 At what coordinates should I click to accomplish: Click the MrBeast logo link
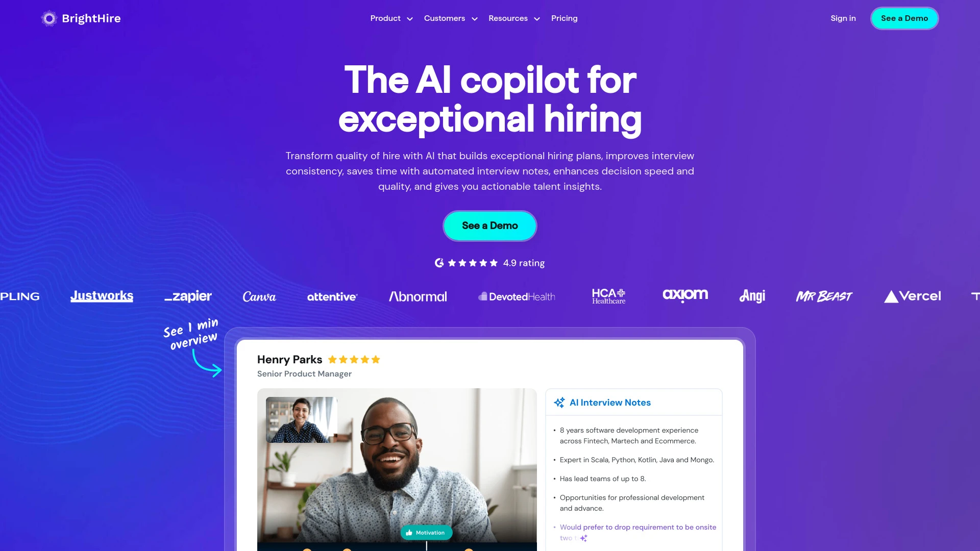[824, 296]
